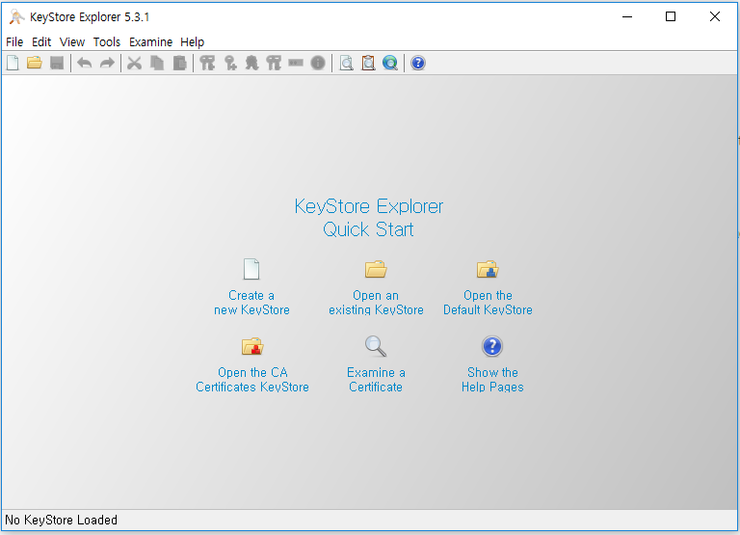
Task: Click the Examine SSL globe toolbar icon
Action: coord(390,63)
